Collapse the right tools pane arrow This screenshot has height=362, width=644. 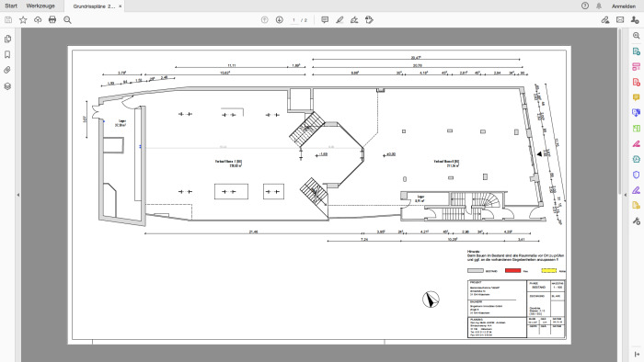click(625, 195)
